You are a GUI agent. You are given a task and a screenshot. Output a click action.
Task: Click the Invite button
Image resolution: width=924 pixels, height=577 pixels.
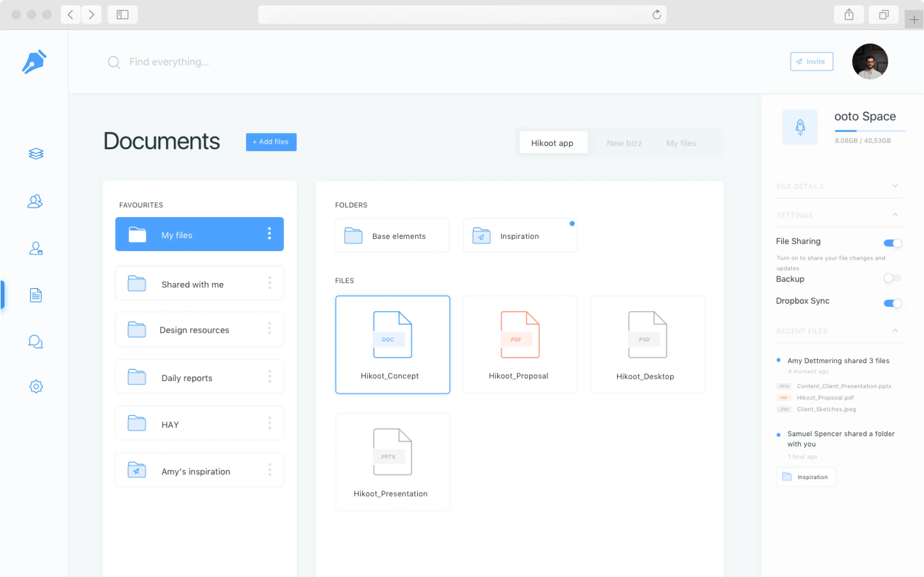tap(811, 61)
